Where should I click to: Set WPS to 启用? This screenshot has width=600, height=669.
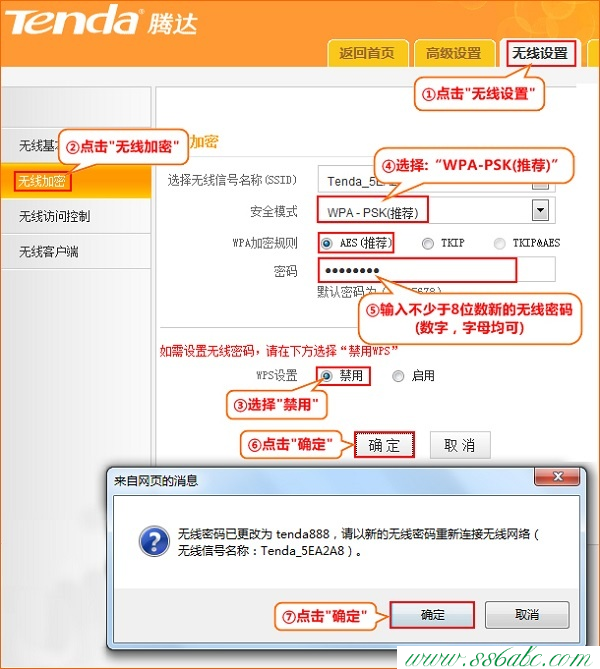pyautogui.click(x=398, y=376)
